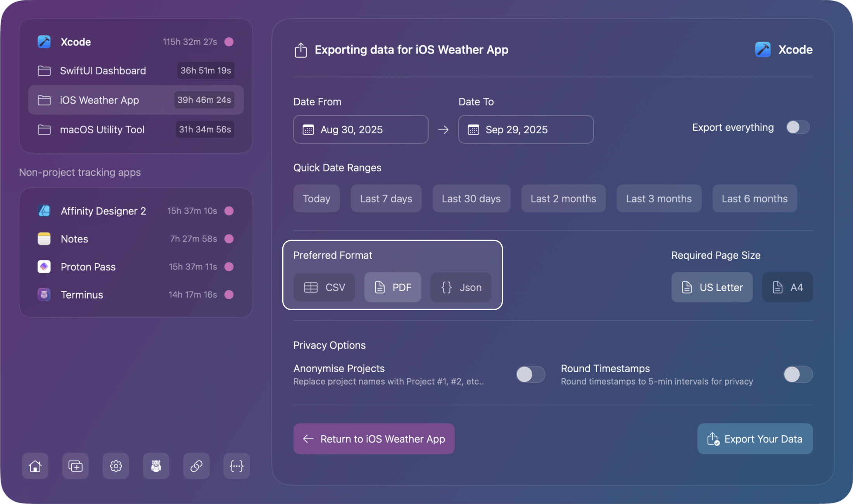Image resolution: width=853 pixels, height=504 pixels.
Task: Click the Xcode icon in the export header
Action: [x=762, y=49]
